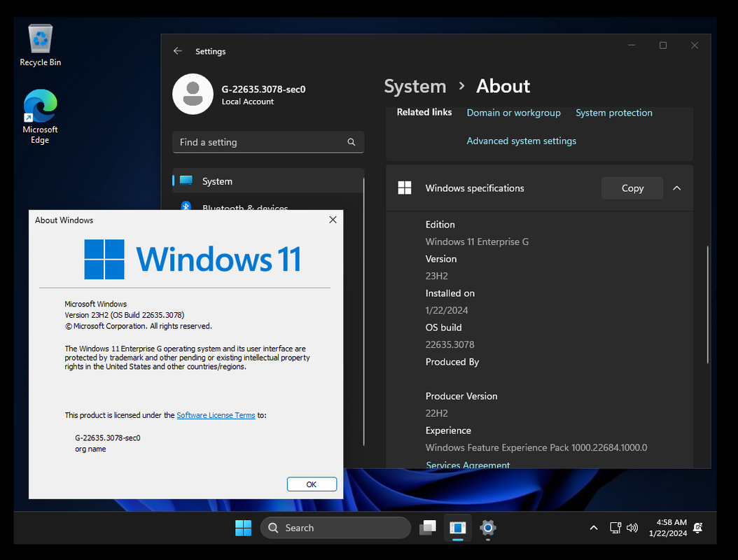Viewport: 738px width, 560px height.
Task: Minimize the Settings window
Action: click(632, 45)
